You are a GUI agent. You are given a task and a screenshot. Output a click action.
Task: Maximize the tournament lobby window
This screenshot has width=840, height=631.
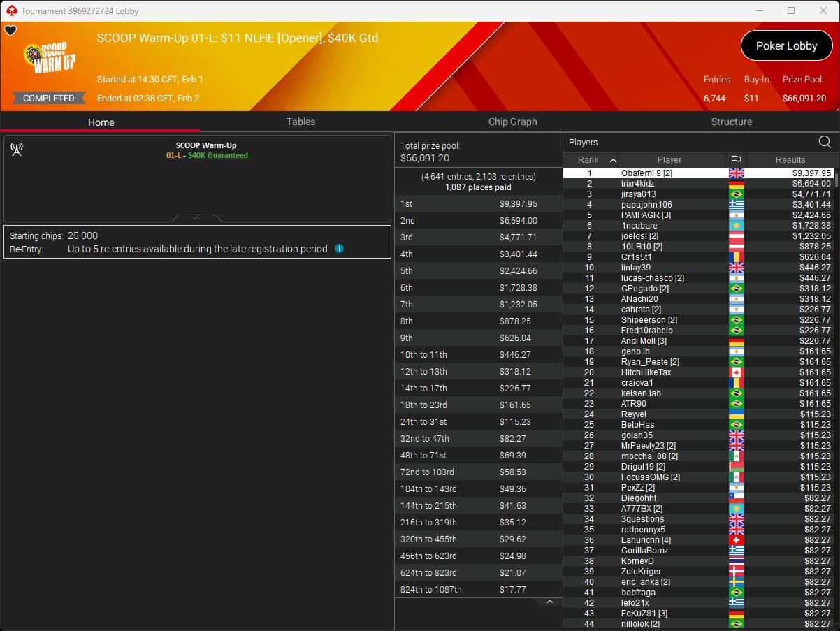coord(791,10)
